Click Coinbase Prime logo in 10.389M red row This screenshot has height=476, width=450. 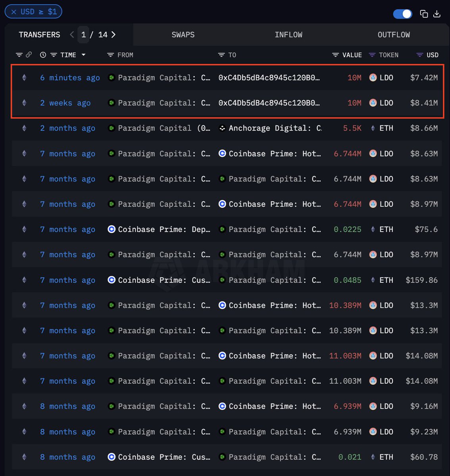tap(222, 305)
